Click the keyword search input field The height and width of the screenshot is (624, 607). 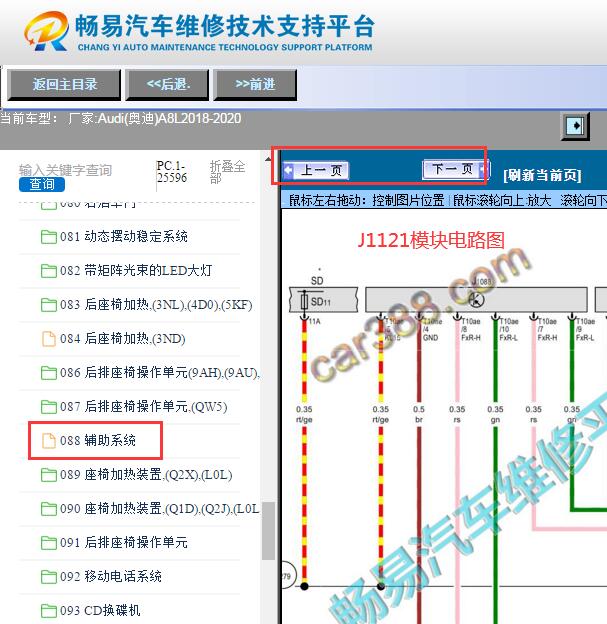(x=66, y=170)
